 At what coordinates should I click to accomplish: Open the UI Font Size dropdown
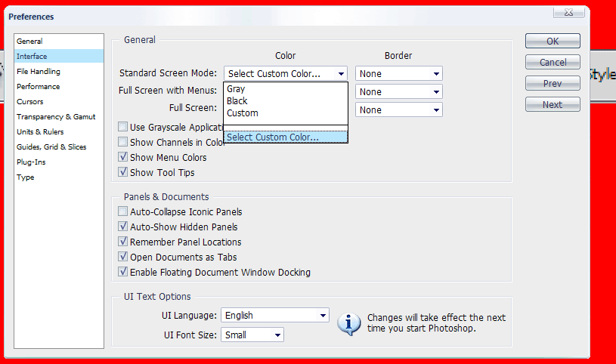252,335
